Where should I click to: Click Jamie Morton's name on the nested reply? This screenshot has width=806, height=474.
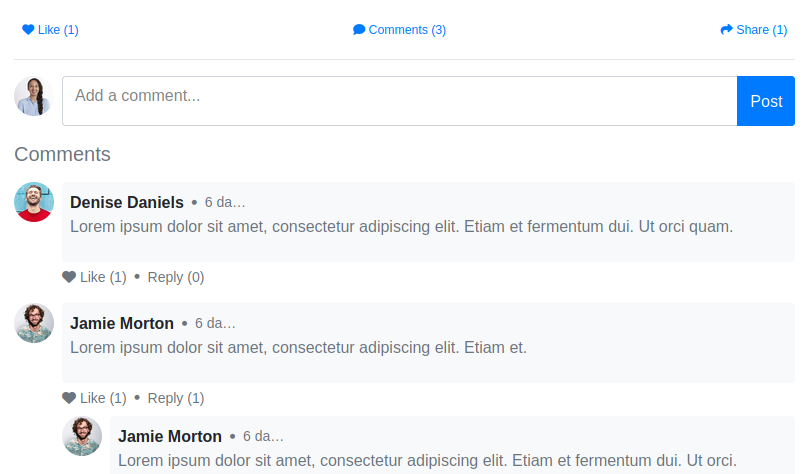coord(170,436)
